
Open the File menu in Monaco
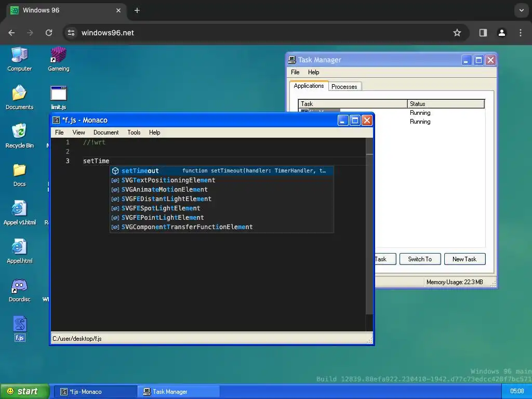pyautogui.click(x=59, y=132)
